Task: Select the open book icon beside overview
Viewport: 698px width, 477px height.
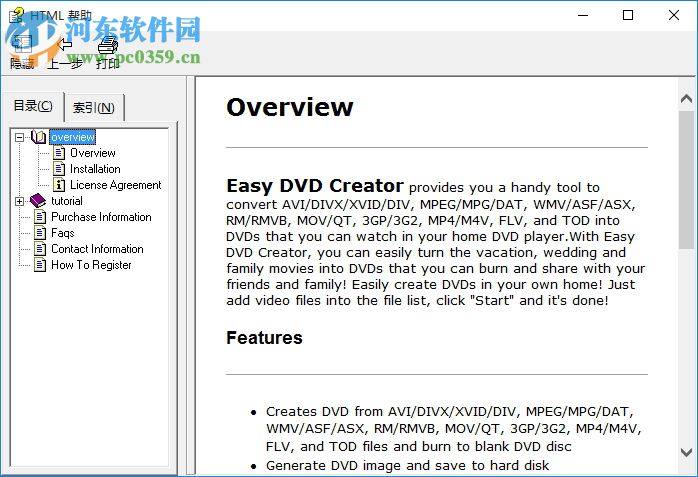Action: (38, 137)
